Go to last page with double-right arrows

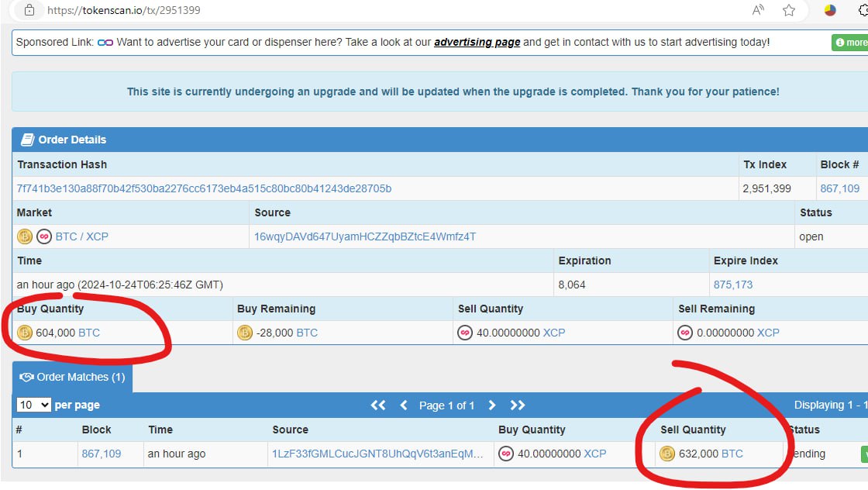click(518, 405)
